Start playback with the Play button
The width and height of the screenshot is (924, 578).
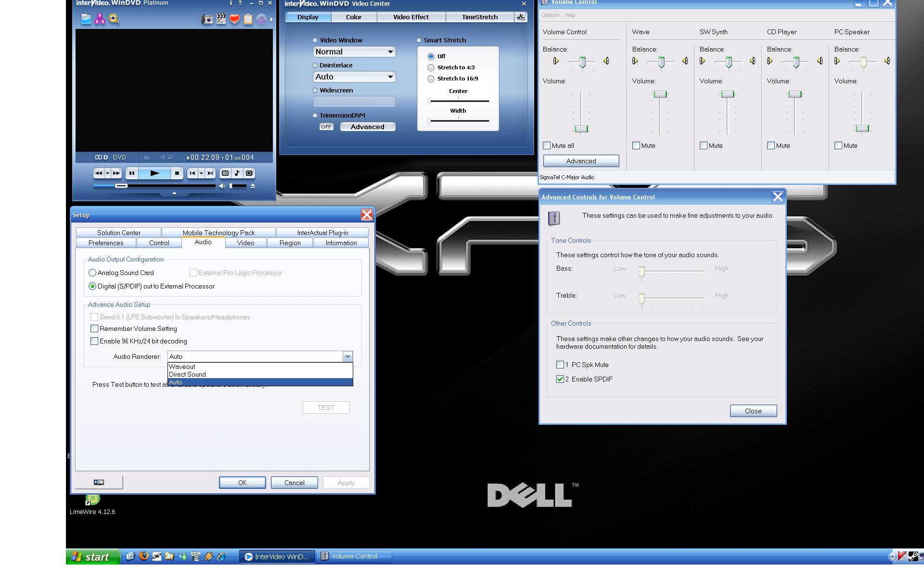pyautogui.click(x=154, y=173)
